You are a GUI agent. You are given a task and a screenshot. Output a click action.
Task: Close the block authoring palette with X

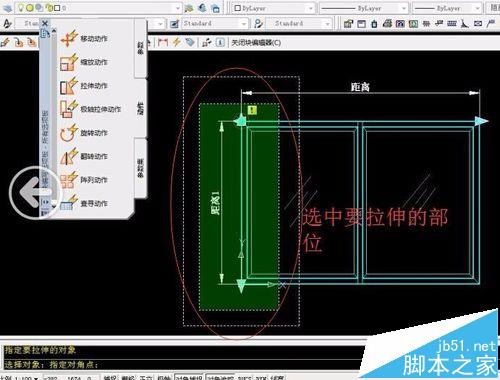[45, 23]
